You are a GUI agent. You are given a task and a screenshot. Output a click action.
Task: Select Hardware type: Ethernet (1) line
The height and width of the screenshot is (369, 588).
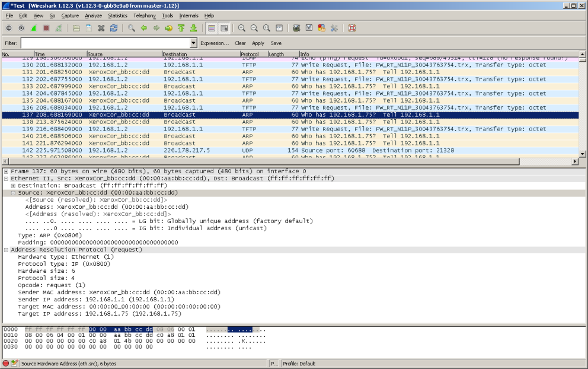point(66,257)
